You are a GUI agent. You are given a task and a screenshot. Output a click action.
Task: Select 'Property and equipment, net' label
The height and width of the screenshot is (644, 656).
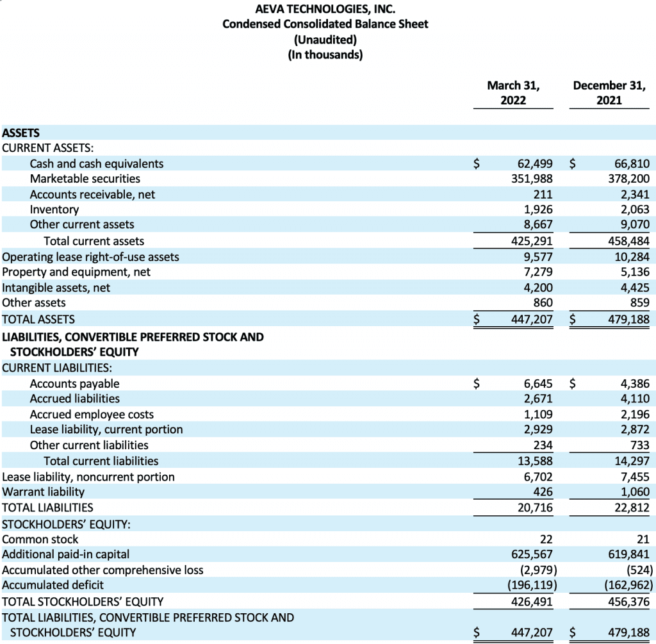(x=76, y=272)
